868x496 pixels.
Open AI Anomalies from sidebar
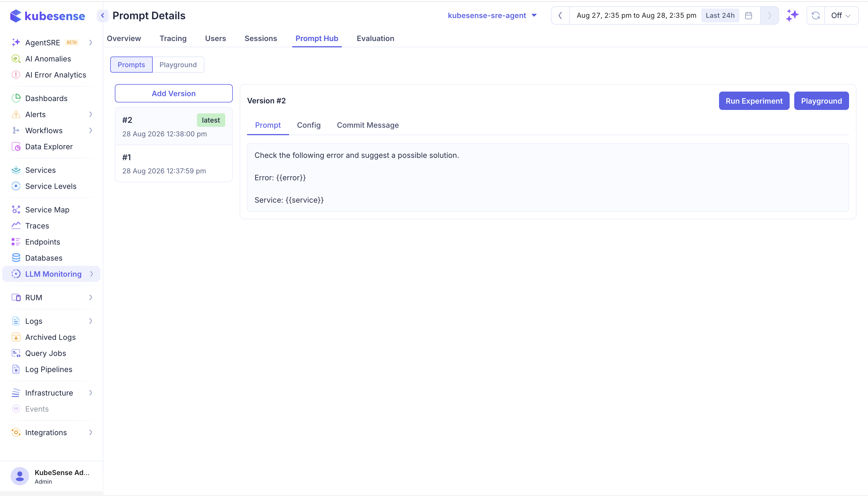click(x=48, y=59)
